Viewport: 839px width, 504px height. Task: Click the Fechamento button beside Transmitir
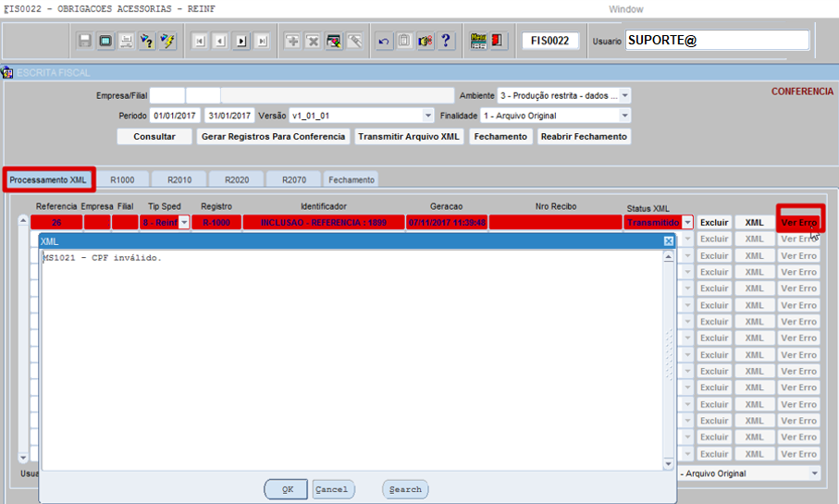click(500, 137)
